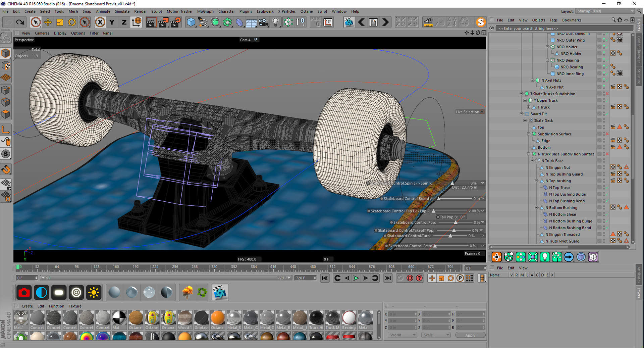Activate the Scale tool
The width and height of the screenshot is (644, 348).
coord(60,22)
